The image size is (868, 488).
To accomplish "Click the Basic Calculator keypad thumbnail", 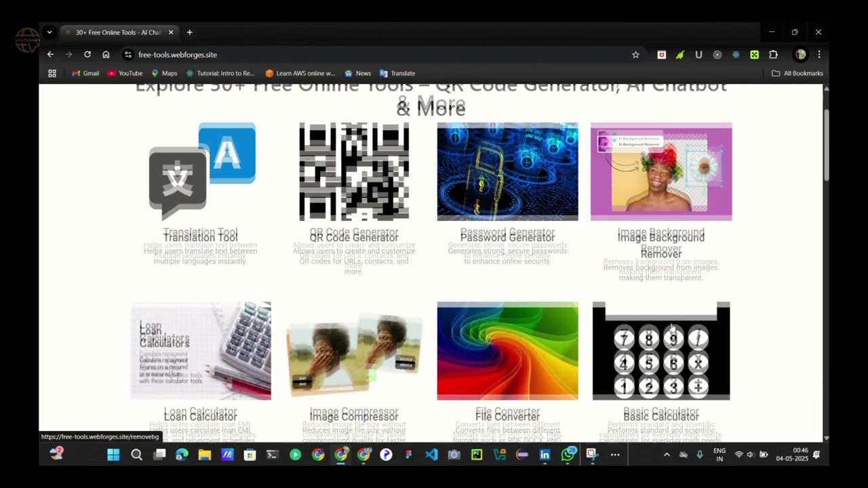I will pos(661,350).
